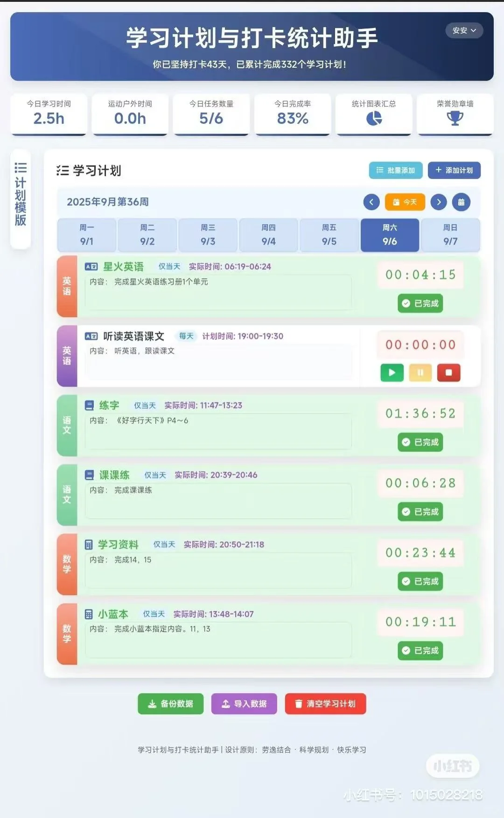504x818 pixels.
Task: Click 计划时间: 19:00-19:30 text
Action: pyautogui.click(x=243, y=336)
